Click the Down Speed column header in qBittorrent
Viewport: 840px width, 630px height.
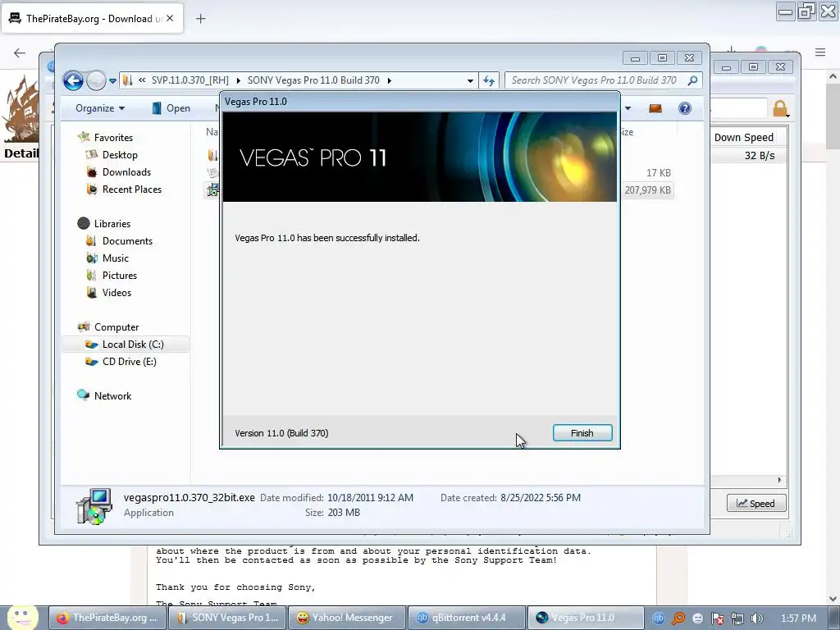(743, 138)
